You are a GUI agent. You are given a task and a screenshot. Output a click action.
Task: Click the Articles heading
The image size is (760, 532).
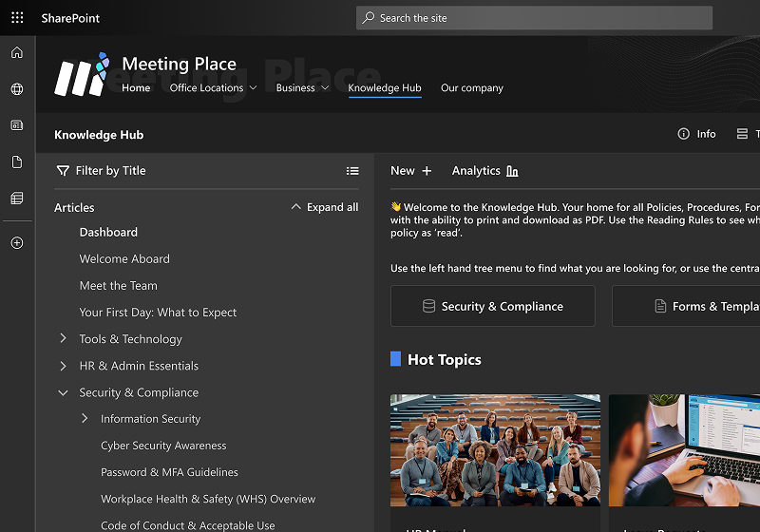pyautogui.click(x=74, y=207)
